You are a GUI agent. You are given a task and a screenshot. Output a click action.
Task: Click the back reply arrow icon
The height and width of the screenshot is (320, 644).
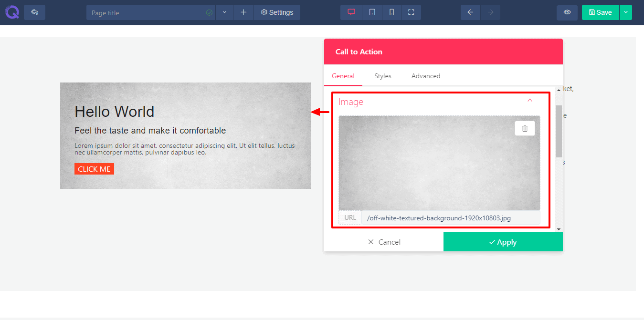pos(34,12)
